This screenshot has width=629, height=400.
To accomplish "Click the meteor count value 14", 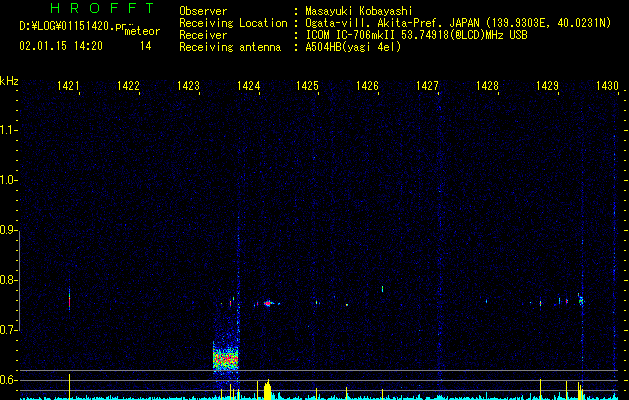I will 146,46.
